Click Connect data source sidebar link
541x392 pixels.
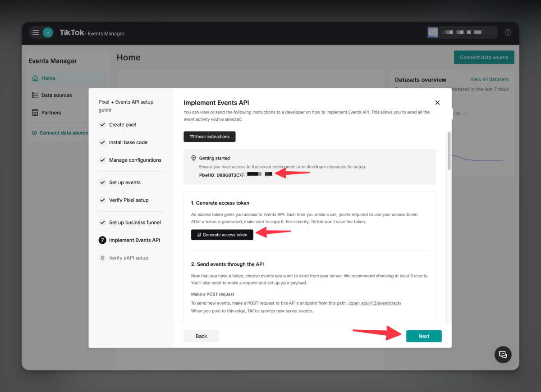60,133
